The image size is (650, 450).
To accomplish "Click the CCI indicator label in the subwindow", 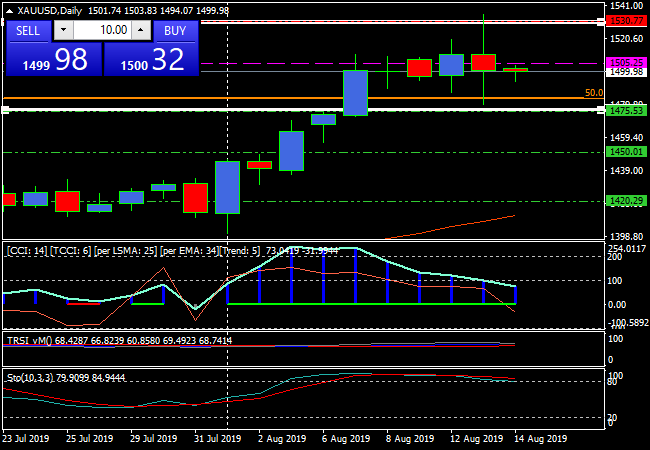I will click(x=22, y=250).
